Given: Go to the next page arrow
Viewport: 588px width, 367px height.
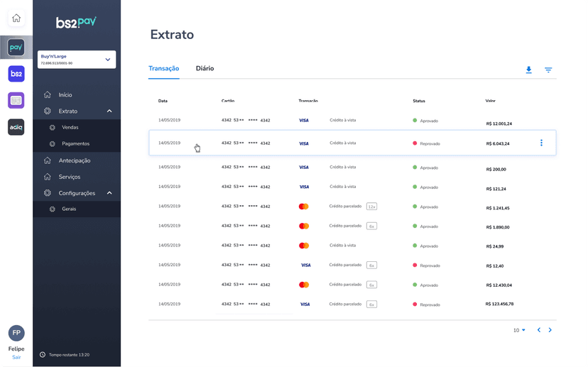Looking at the screenshot, I should (x=550, y=330).
